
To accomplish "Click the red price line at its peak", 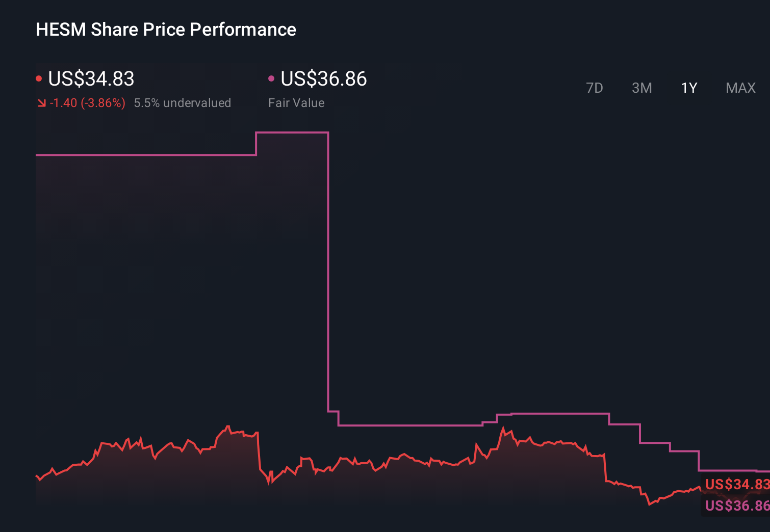I will 229,426.
